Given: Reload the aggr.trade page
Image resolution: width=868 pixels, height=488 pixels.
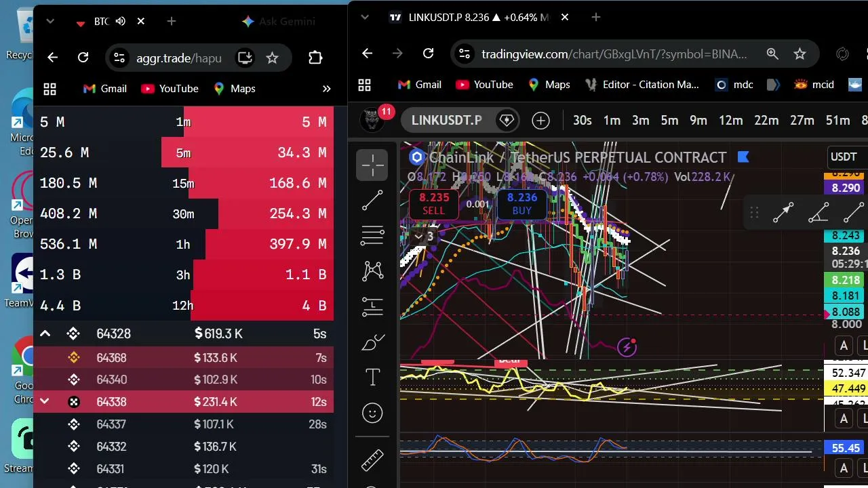Looking at the screenshot, I should click(x=83, y=58).
